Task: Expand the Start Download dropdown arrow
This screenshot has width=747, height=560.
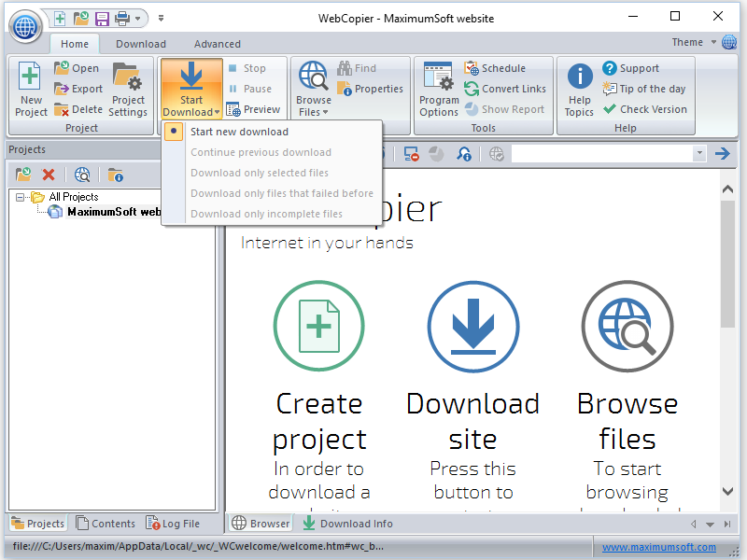Action: click(218, 112)
